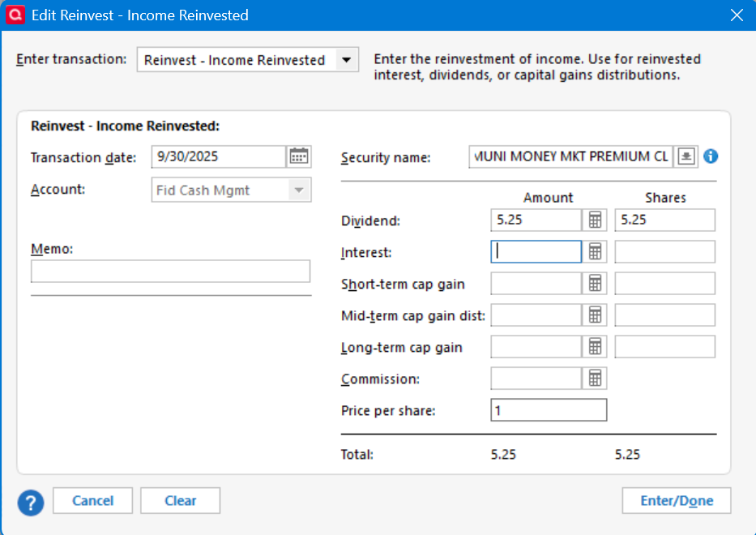Open calculator for Commission amount
756x535 pixels.
pos(595,379)
